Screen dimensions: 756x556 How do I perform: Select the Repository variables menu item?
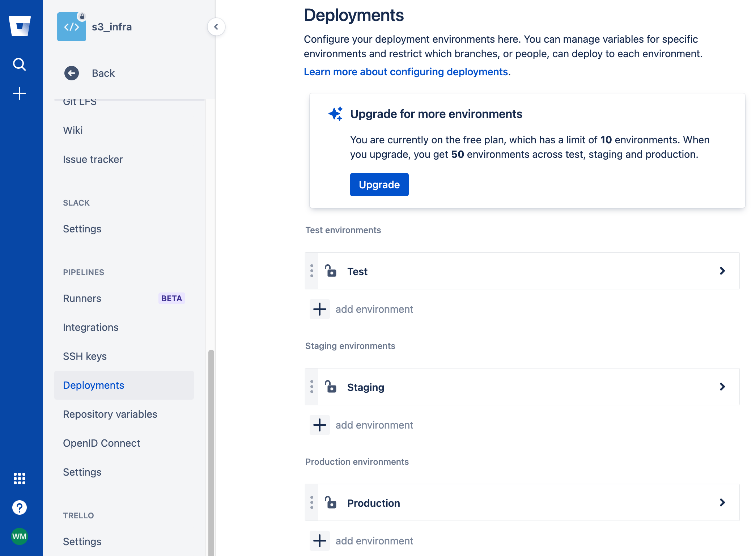tap(110, 414)
